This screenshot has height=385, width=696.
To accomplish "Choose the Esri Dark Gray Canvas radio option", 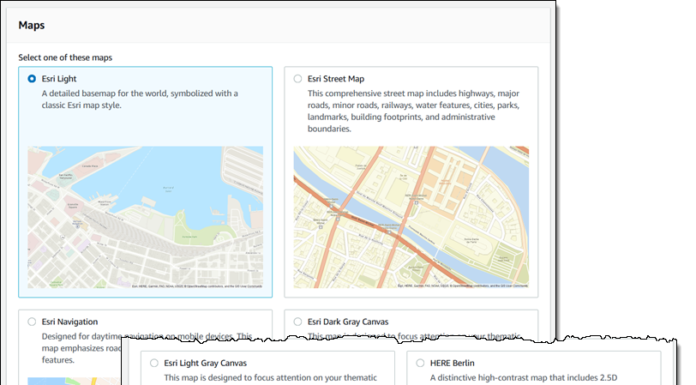I will [x=297, y=321].
